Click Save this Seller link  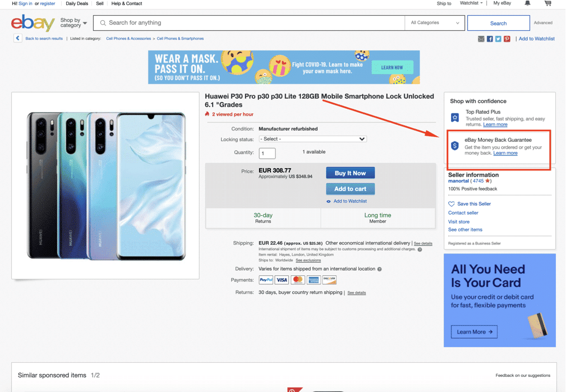[474, 204]
